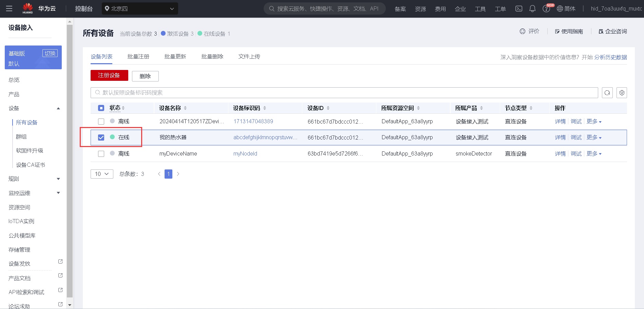644x309 pixels.
Task: Click 调试 for myDeviceName
Action: pyautogui.click(x=576, y=154)
